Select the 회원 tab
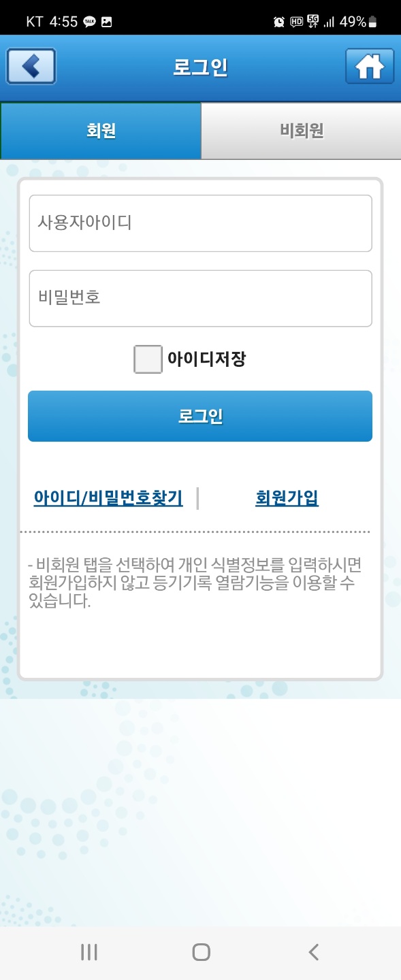 tap(101, 131)
